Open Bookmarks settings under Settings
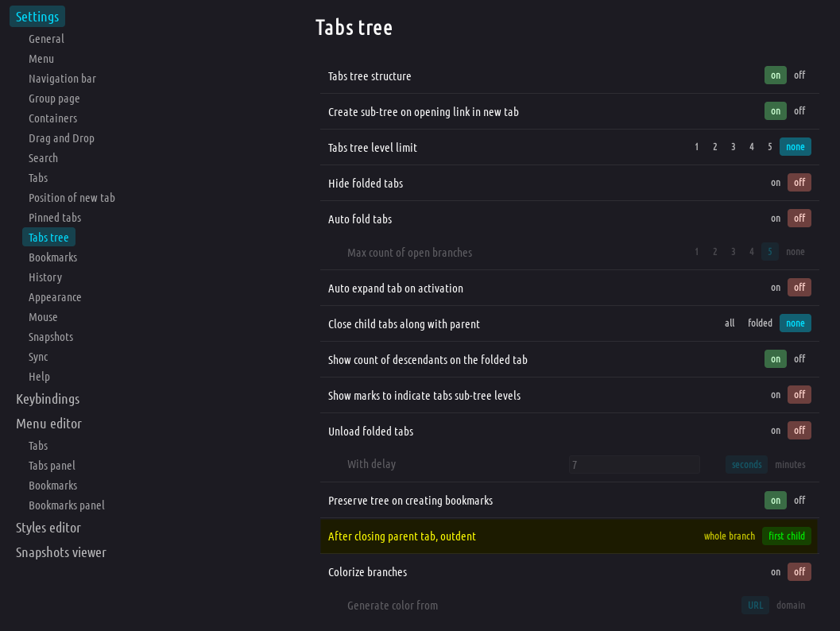This screenshot has width=840, height=631. coord(52,257)
